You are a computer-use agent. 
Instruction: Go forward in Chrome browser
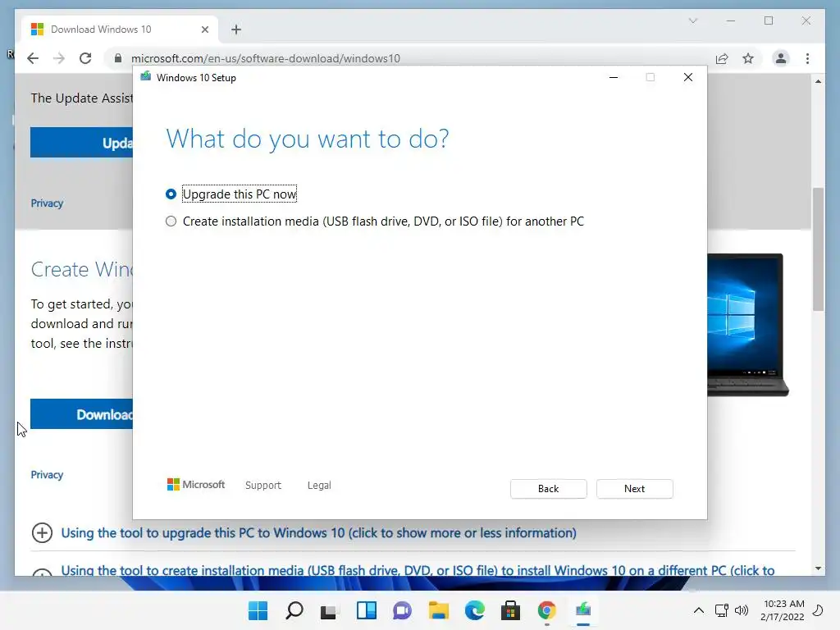59,58
